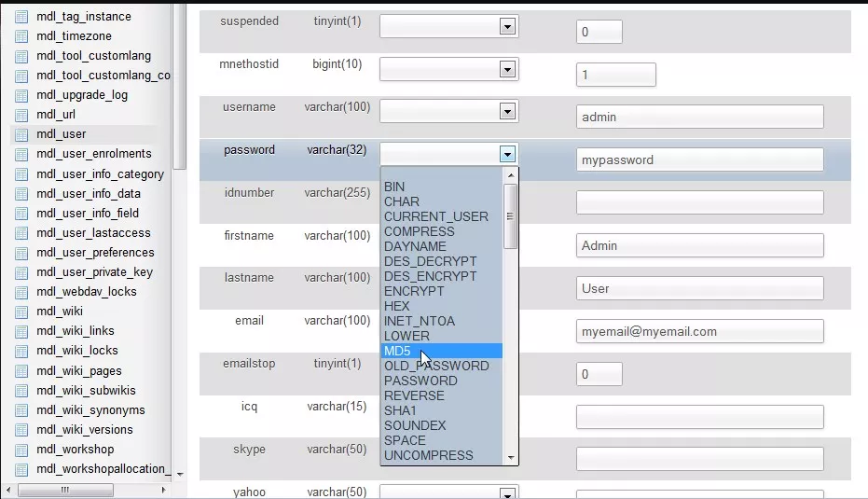Image resolution: width=868 pixels, height=499 pixels.
Task: Open the mdl_wiki_versions table link
Action: pos(84,430)
